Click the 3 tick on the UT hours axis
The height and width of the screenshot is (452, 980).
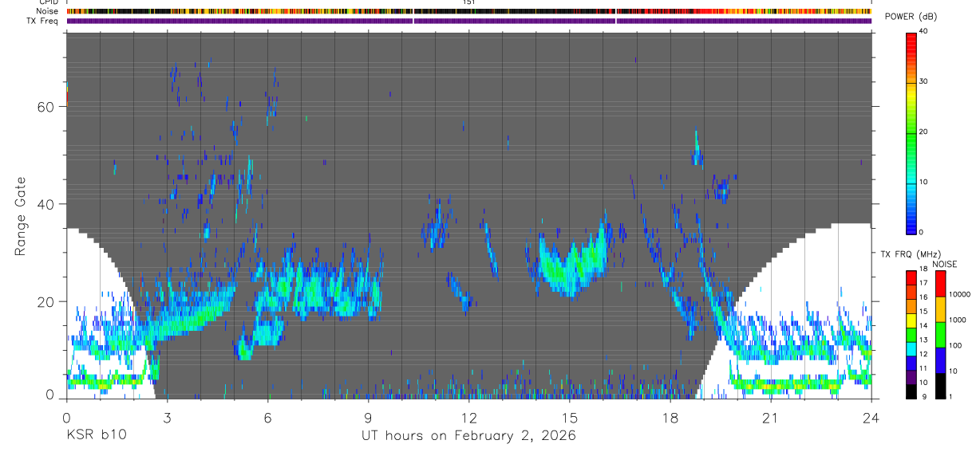167,417
